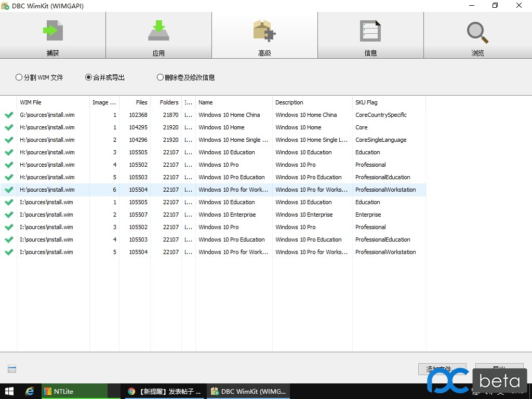Sort by the Name column header
The width and height of the screenshot is (532, 399).
(x=234, y=102)
